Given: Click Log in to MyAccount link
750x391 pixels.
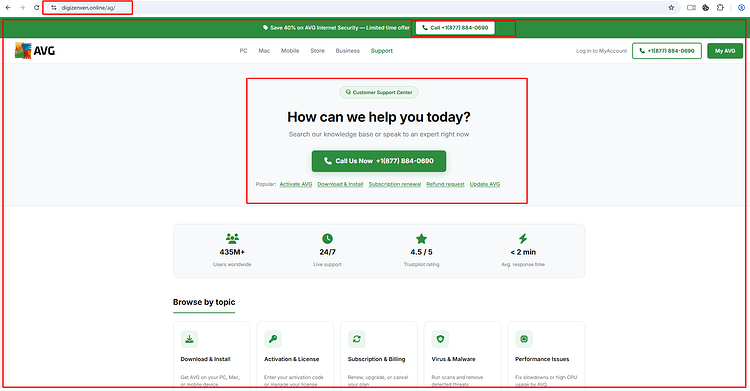Looking at the screenshot, I should tap(601, 51).
